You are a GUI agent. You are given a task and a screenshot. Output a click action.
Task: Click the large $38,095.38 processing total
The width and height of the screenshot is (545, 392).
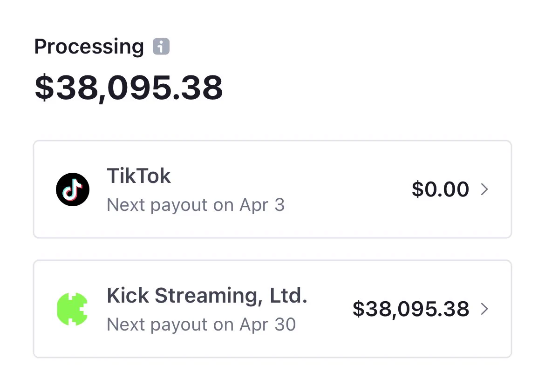(129, 88)
